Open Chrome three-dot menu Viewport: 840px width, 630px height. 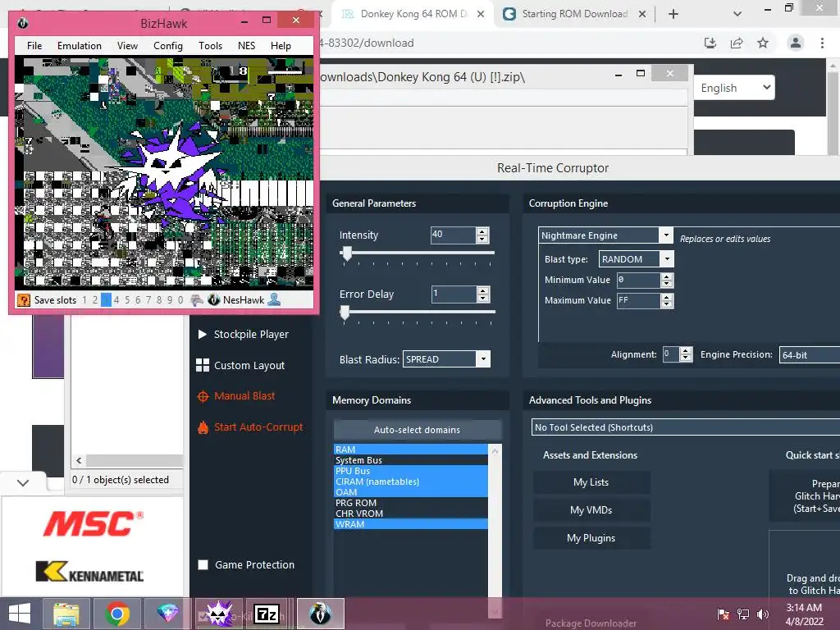click(x=822, y=43)
